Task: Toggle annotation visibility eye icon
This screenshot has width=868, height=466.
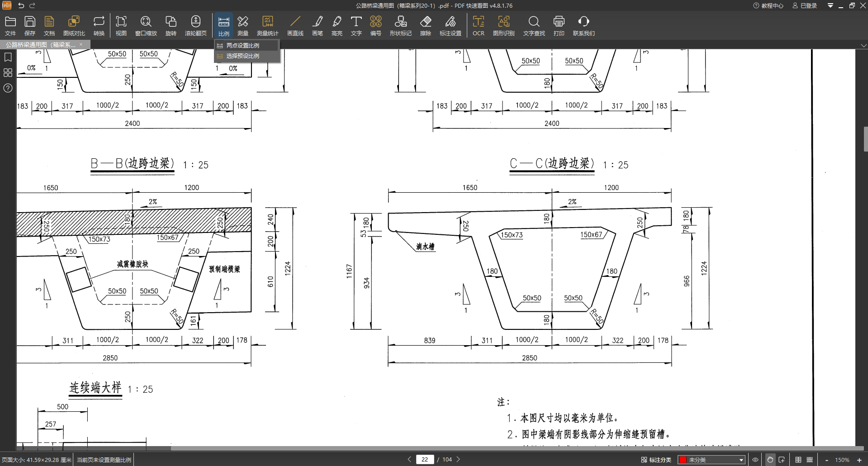Action: (x=755, y=460)
